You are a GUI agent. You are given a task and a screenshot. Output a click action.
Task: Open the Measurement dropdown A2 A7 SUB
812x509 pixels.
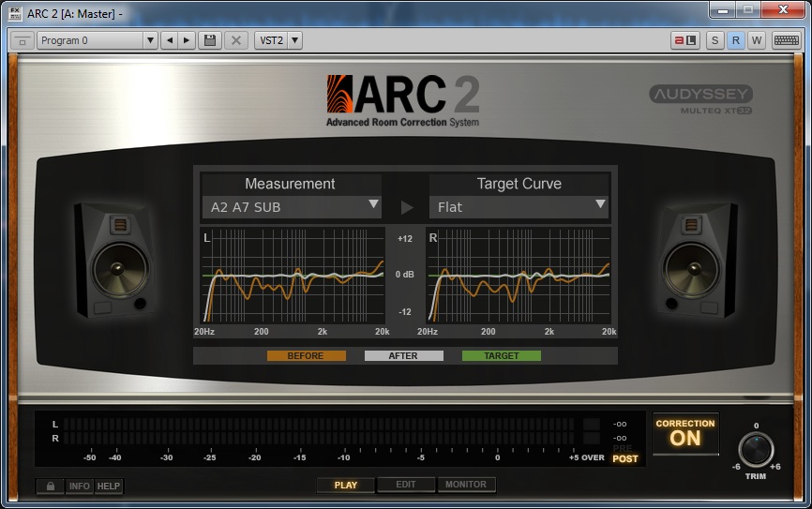click(x=293, y=206)
